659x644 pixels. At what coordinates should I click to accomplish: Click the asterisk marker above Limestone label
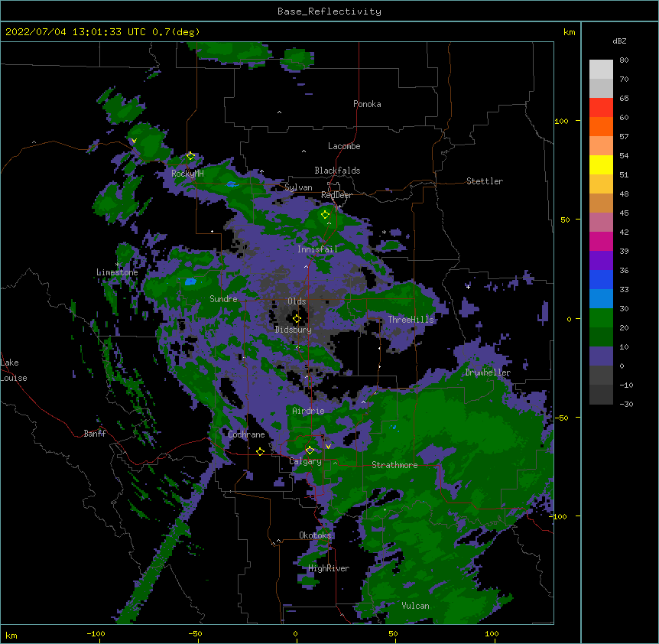pyautogui.click(x=118, y=265)
